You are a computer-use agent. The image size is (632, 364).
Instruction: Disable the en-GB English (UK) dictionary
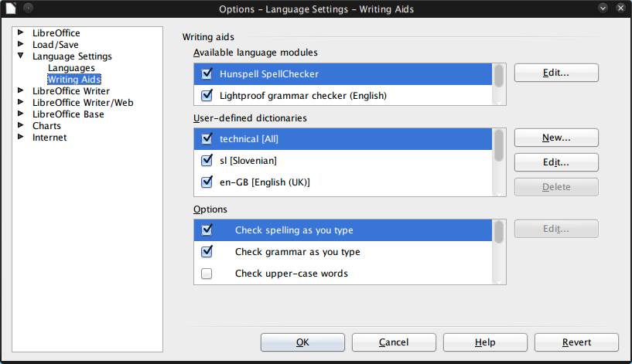pos(207,182)
